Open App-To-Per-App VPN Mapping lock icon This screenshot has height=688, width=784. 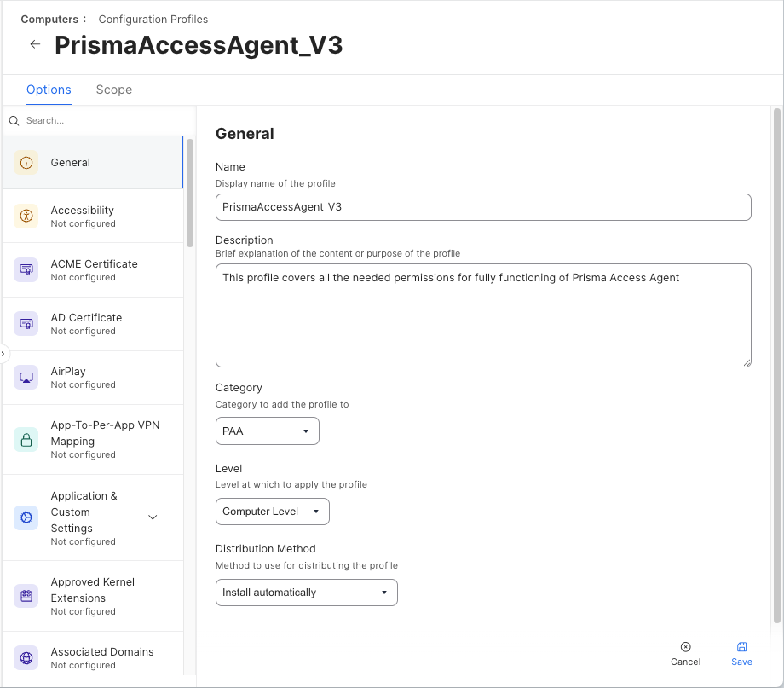[x=26, y=440]
